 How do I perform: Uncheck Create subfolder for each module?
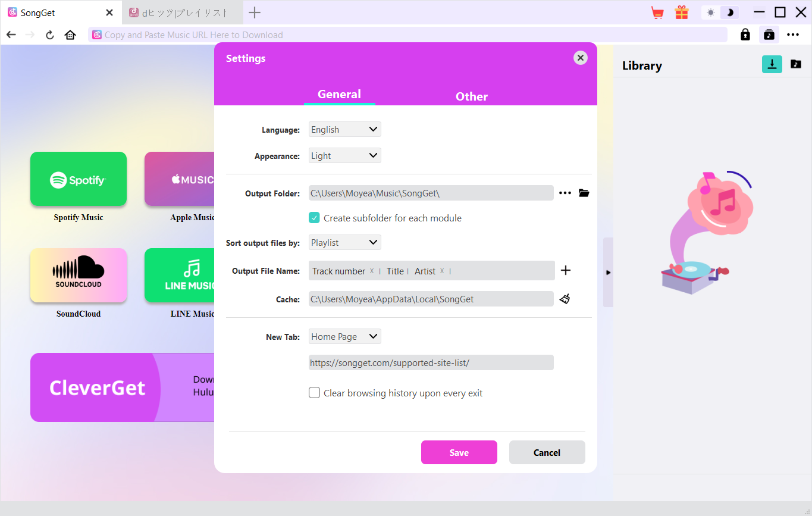click(315, 218)
